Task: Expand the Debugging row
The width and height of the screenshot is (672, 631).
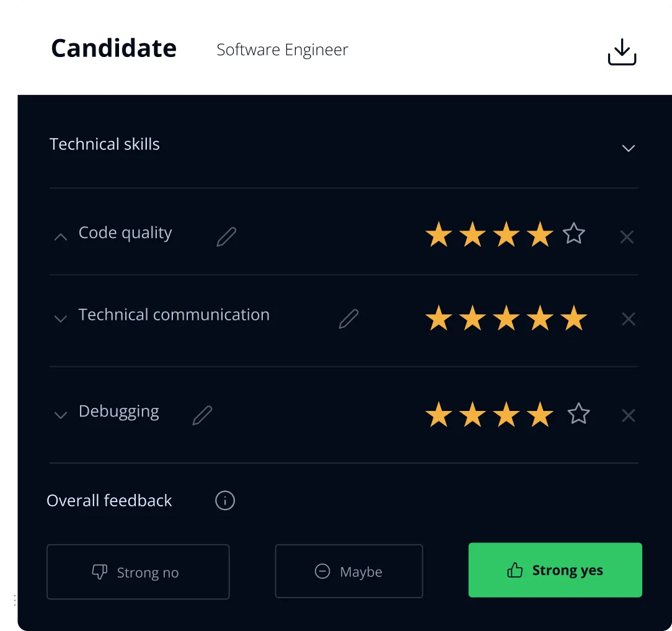Action: pyautogui.click(x=61, y=415)
